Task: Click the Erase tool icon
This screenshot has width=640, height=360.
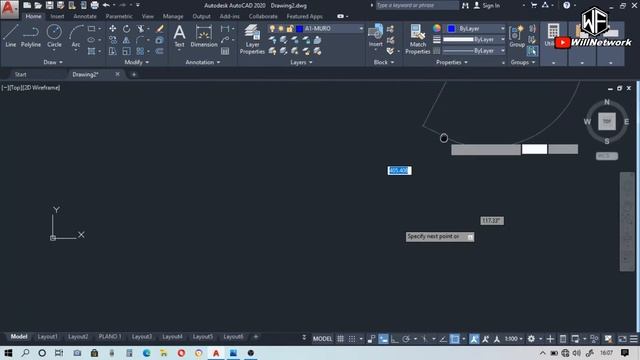Action: [160, 29]
